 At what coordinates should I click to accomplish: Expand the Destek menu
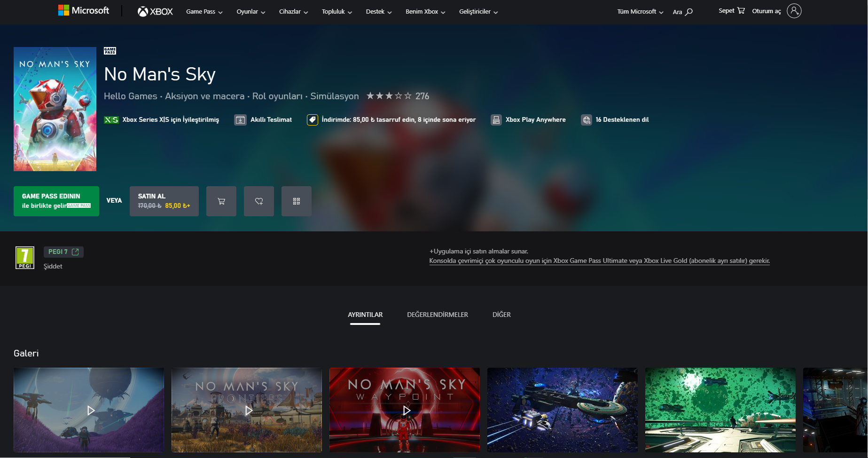[379, 12]
